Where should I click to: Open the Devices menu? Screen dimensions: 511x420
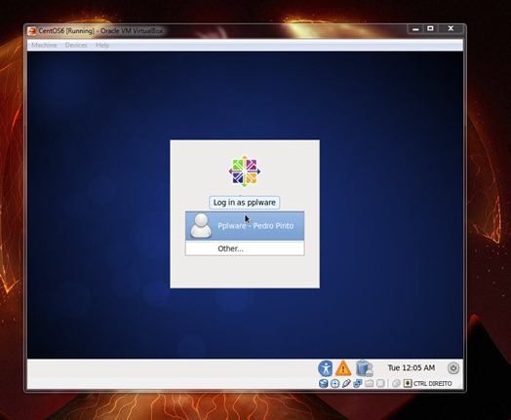[76, 45]
